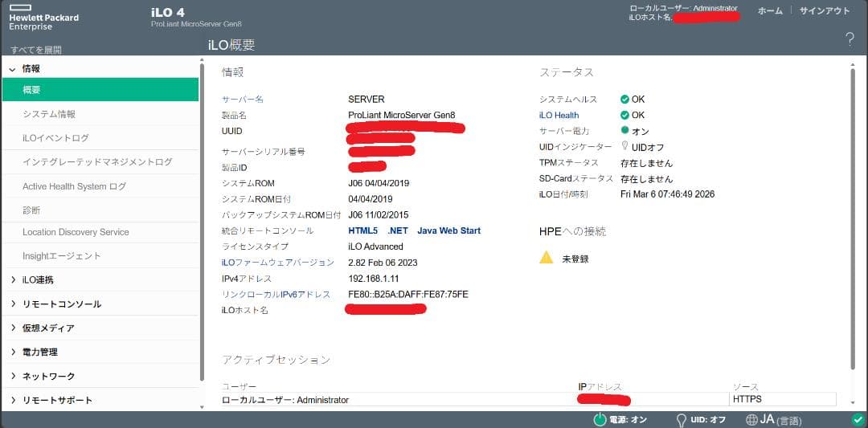Click the システムヘルス OK check icon

tap(624, 100)
